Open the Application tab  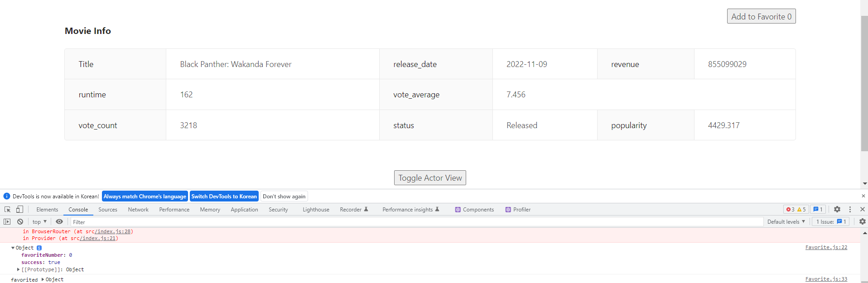click(x=244, y=210)
